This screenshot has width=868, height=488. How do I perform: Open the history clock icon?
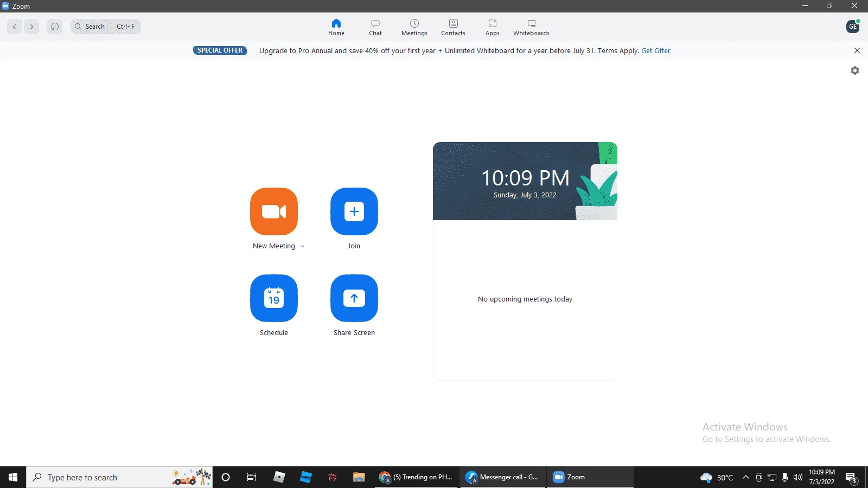[x=55, y=27]
